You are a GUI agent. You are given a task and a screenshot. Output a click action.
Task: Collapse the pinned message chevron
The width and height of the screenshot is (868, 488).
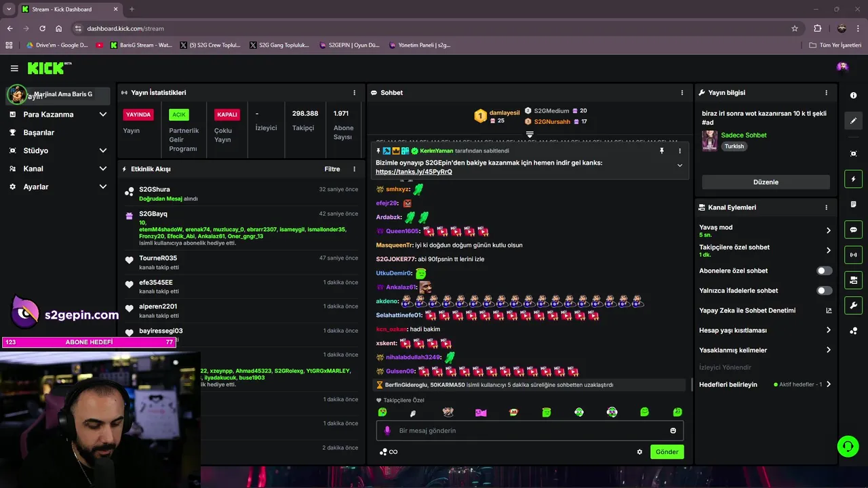[x=679, y=165]
